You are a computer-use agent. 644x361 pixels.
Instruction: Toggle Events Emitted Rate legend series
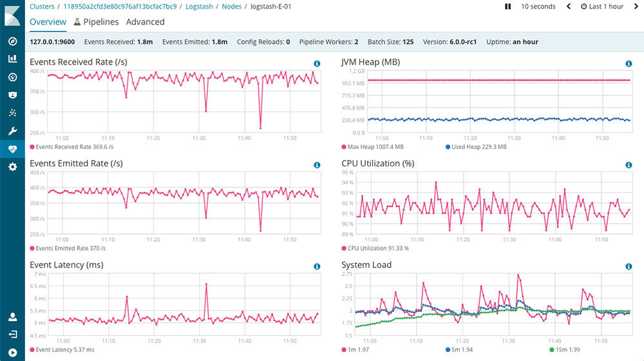click(68, 248)
